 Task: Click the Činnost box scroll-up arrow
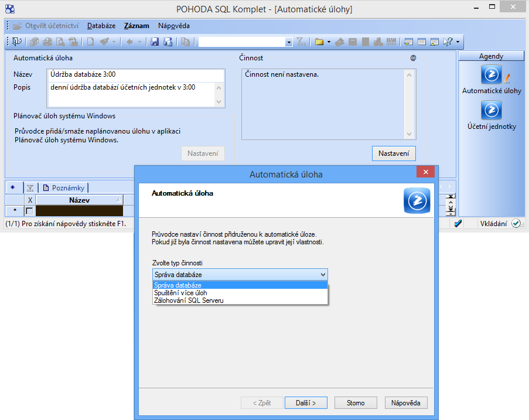tap(409, 75)
